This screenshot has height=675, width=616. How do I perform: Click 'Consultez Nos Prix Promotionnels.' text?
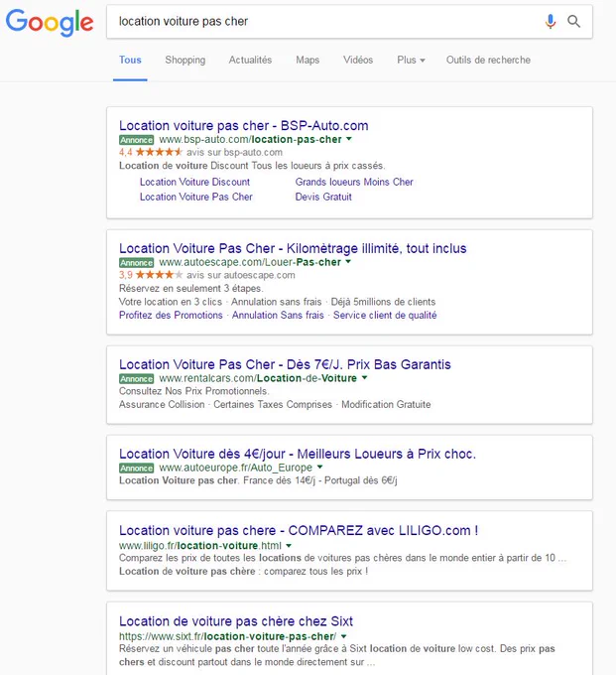tap(194, 391)
